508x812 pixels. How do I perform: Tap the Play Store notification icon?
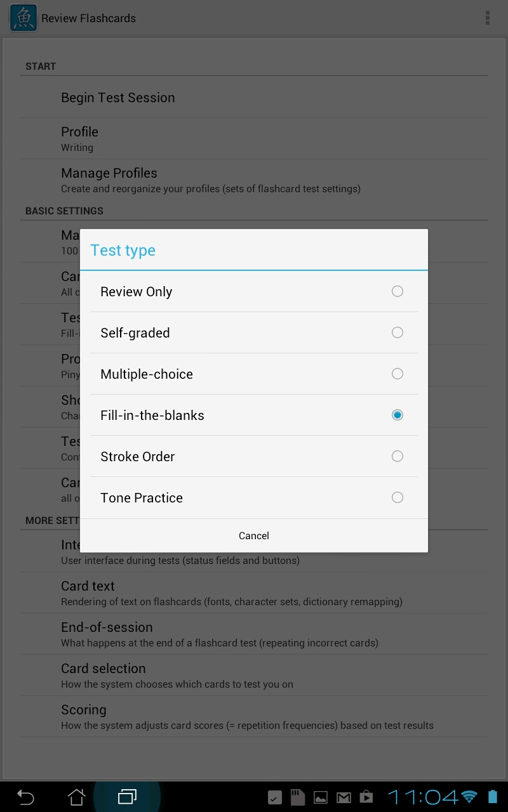pos(366,797)
